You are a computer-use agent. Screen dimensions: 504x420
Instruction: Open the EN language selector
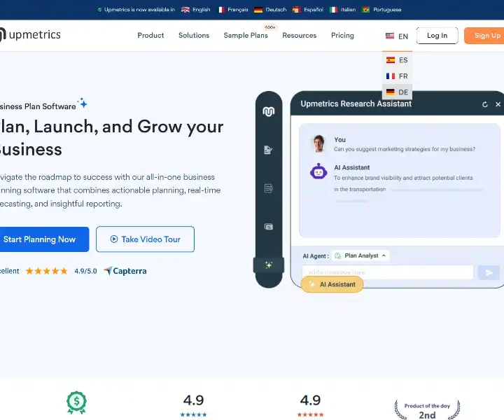pos(397,36)
